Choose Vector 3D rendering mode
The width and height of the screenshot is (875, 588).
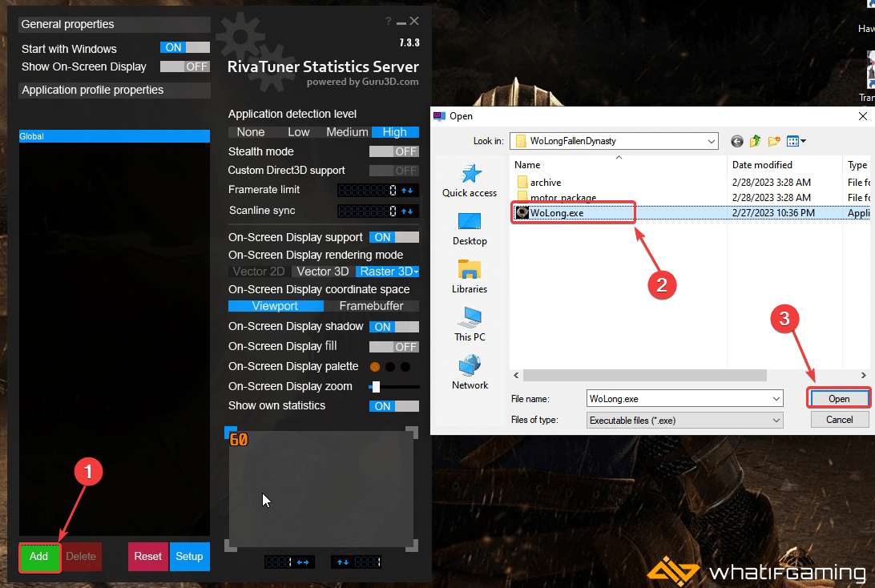[323, 272]
